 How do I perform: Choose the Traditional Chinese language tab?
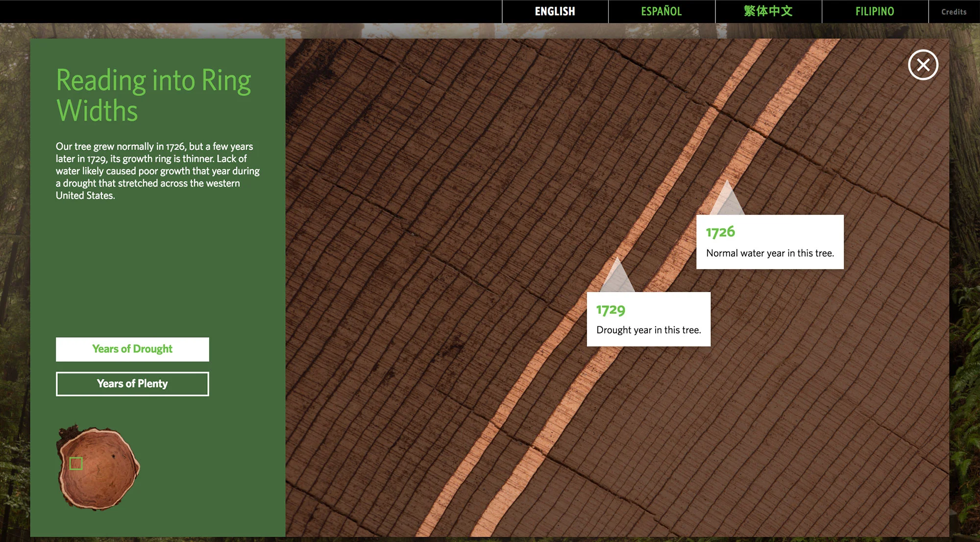[768, 11]
